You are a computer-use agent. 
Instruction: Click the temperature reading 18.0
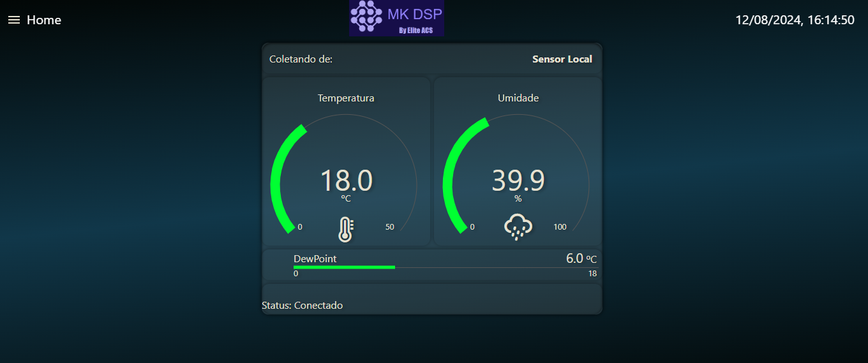tap(346, 181)
